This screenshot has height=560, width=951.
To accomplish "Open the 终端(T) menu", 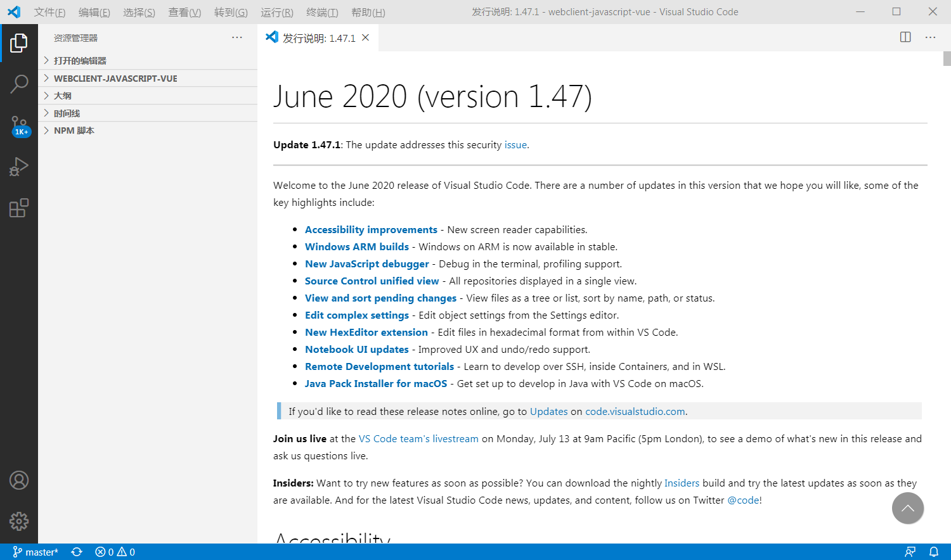I will 322,12.
